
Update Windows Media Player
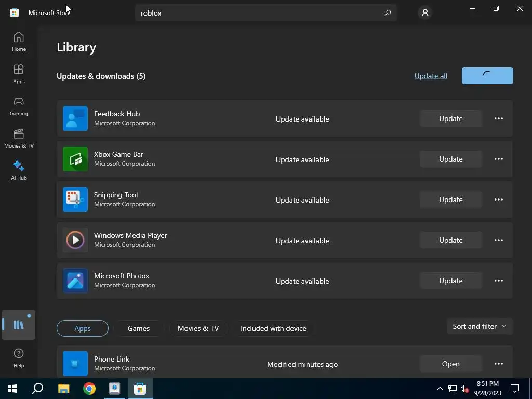coord(450,240)
